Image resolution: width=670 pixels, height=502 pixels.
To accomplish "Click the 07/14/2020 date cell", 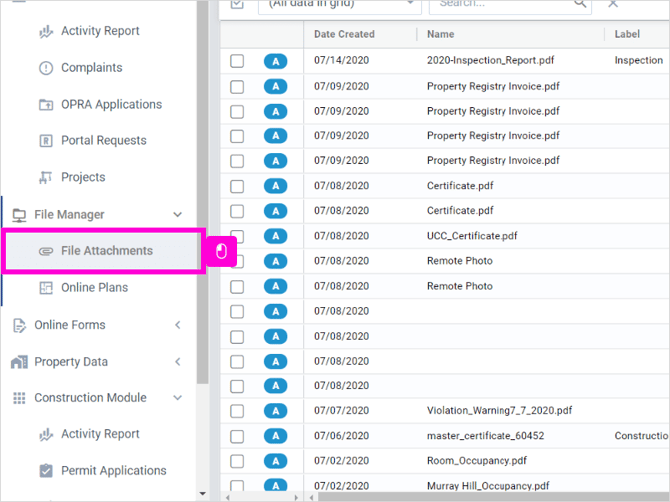I will (x=341, y=60).
